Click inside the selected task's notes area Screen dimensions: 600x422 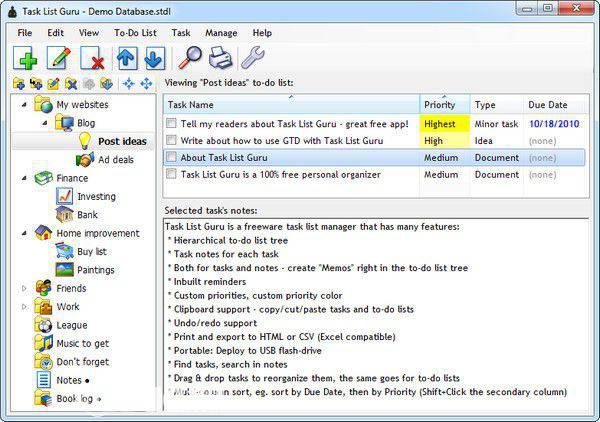pyautogui.click(x=376, y=314)
